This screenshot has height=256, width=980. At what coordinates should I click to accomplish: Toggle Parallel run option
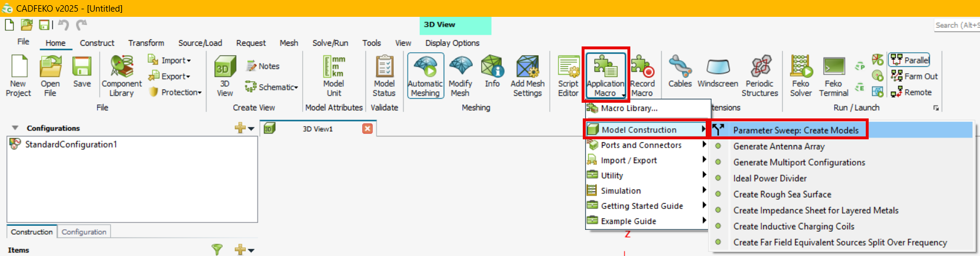point(909,60)
